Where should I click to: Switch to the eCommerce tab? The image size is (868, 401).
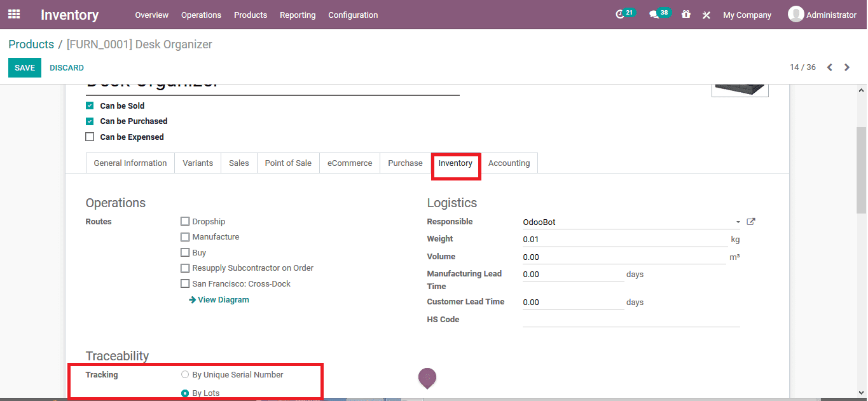pos(350,163)
